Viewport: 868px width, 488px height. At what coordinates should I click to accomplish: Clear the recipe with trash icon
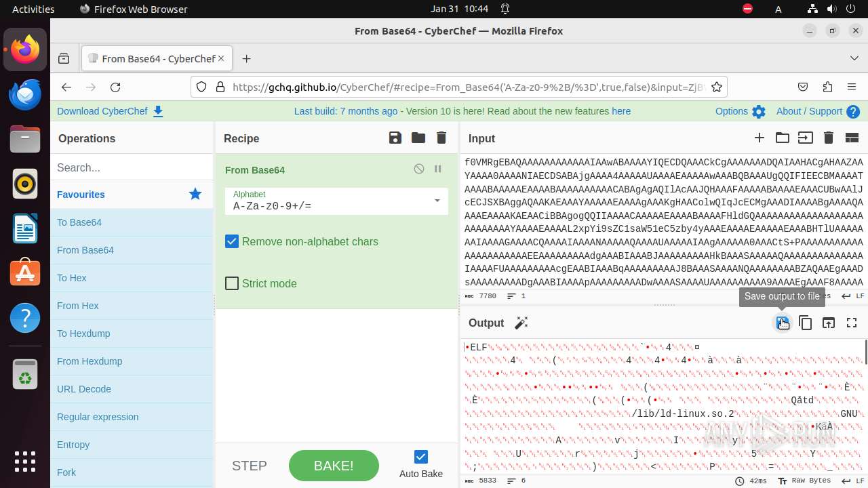point(441,138)
